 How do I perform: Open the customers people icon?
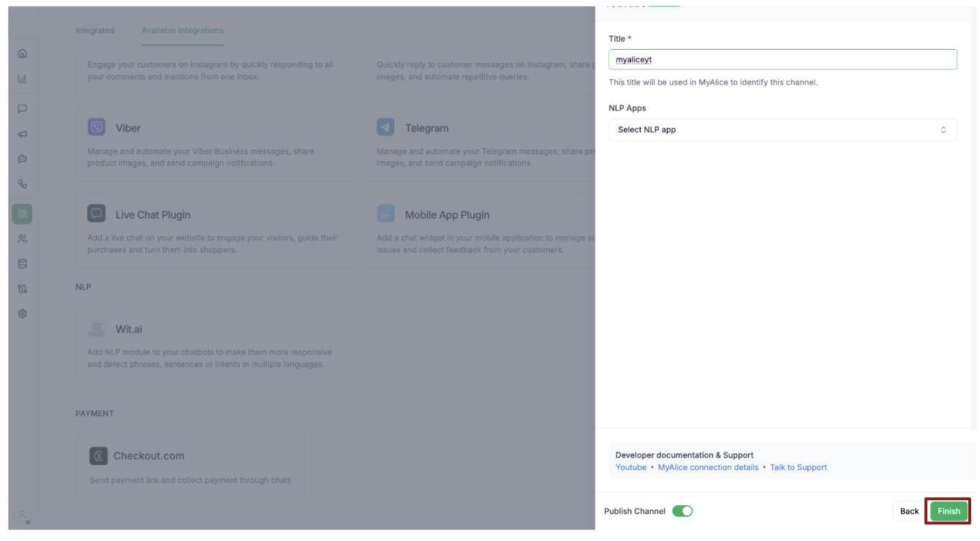[x=22, y=239]
